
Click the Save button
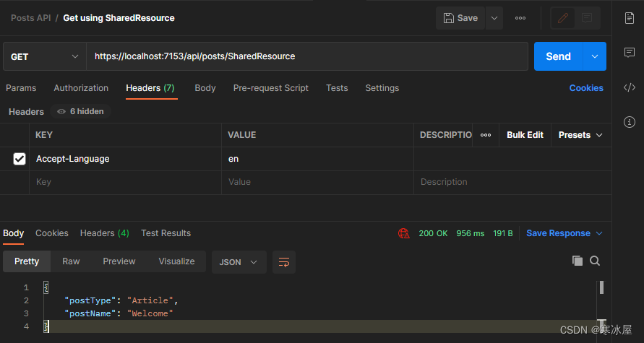click(460, 18)
